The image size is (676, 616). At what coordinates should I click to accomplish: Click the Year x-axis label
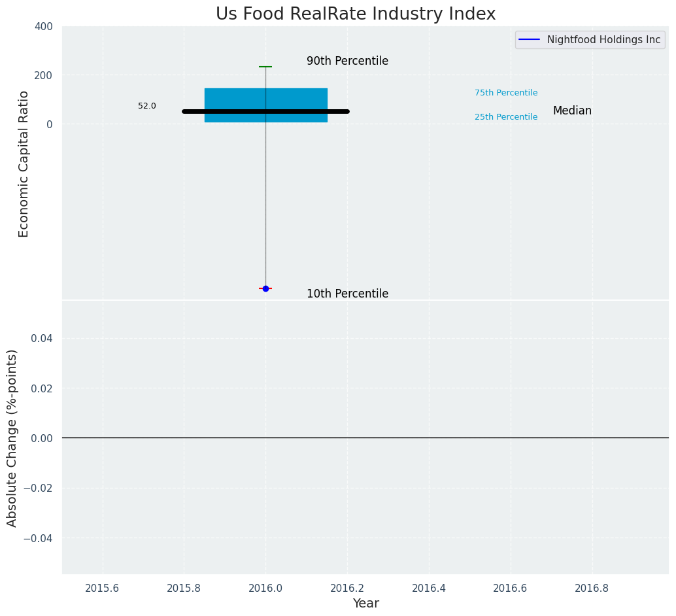tap(365, 604)
